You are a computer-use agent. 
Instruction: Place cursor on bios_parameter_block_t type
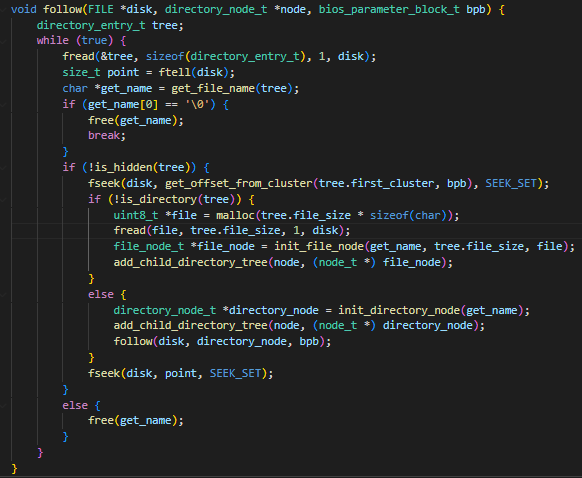pos(389,9)
